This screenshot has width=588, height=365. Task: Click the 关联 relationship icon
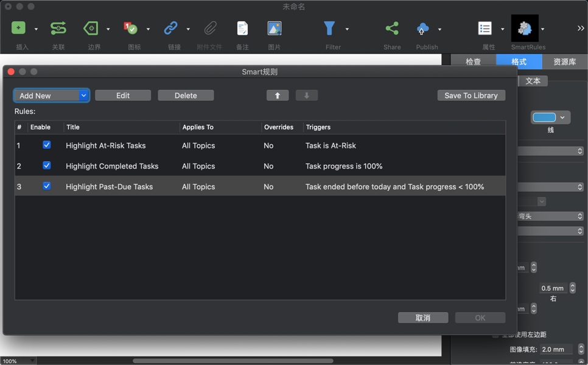(58, 28)
